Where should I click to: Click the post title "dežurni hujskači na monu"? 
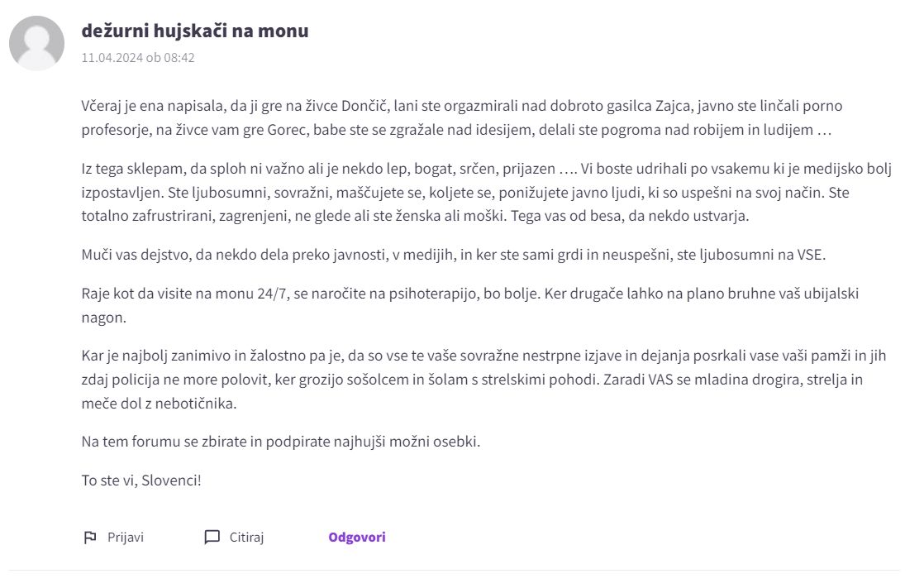pyautogui.click(x=195, y=31)
